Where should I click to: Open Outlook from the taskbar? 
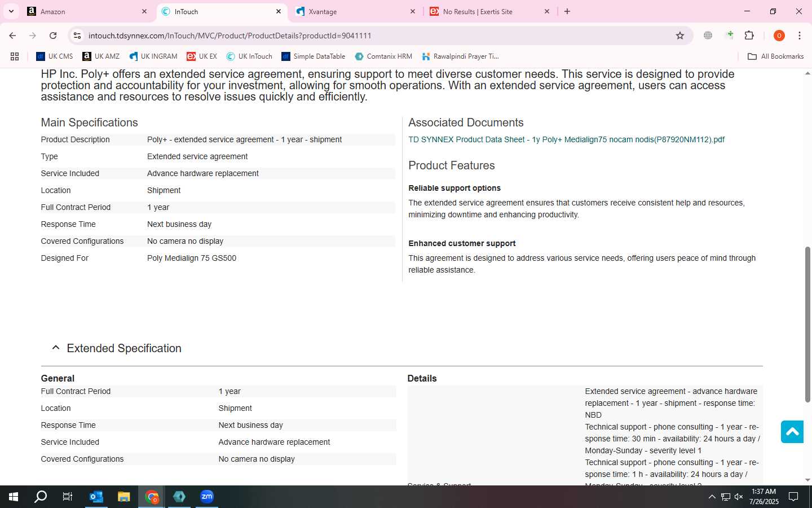tap(96, 497)
